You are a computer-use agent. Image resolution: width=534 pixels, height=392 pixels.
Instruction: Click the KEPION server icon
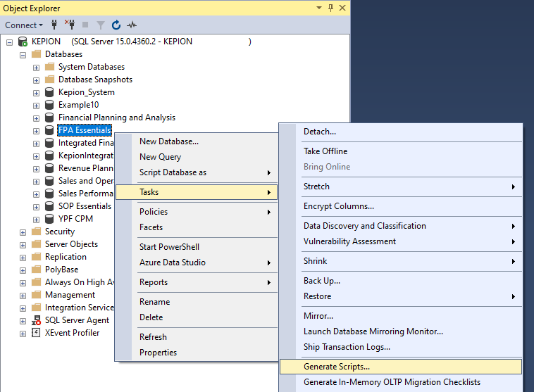click(23, 42)
